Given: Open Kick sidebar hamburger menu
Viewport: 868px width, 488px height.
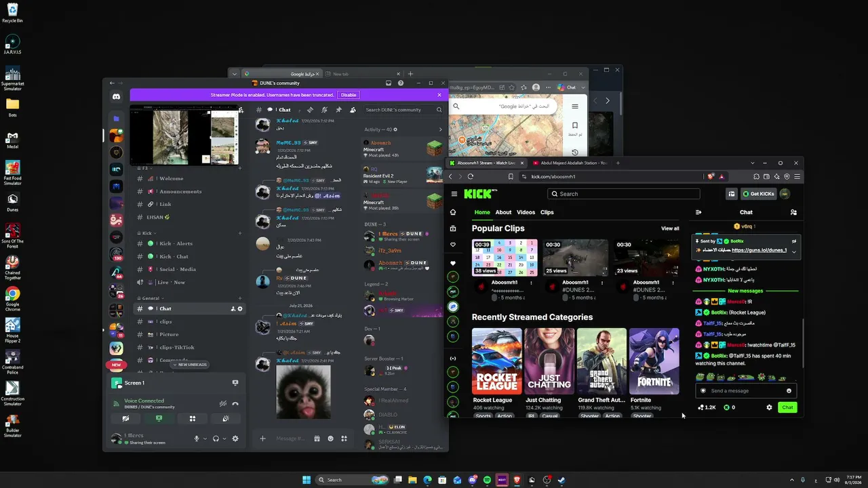Looking at the screenshot, I should pyautogui.click(x=454, y=194).
